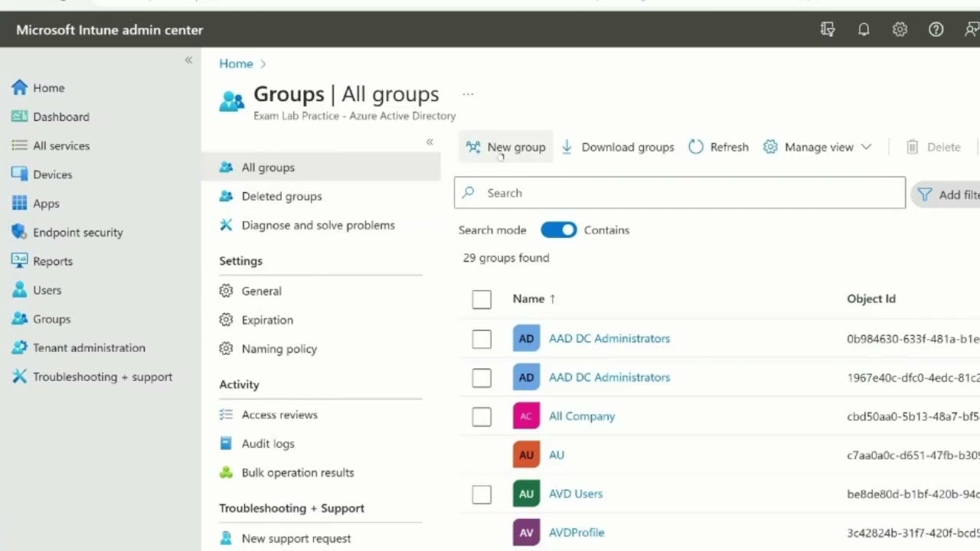Check the select-all checkbox in header row
The width and height of the screenshot is (980, 551).
tap(482, 299)
